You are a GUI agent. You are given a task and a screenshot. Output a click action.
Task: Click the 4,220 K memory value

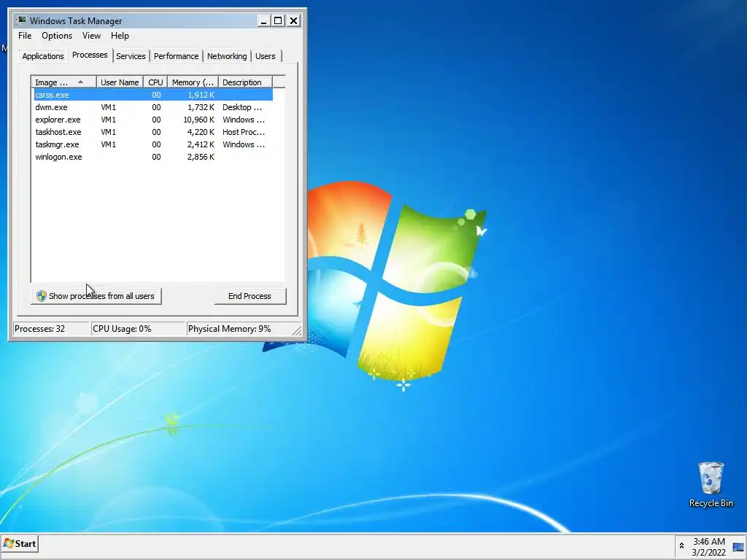pyautogui.click(x=201, y=132)
